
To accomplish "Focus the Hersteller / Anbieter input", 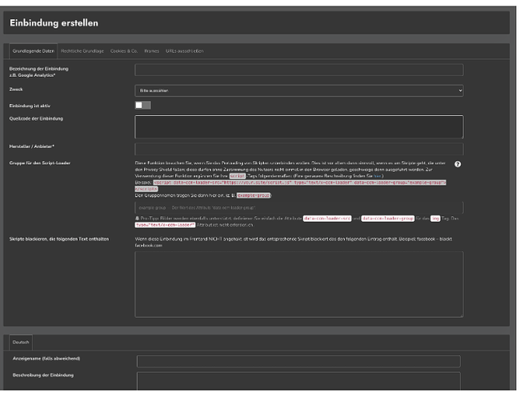I will pyautogui.click(x=299, y=149).
